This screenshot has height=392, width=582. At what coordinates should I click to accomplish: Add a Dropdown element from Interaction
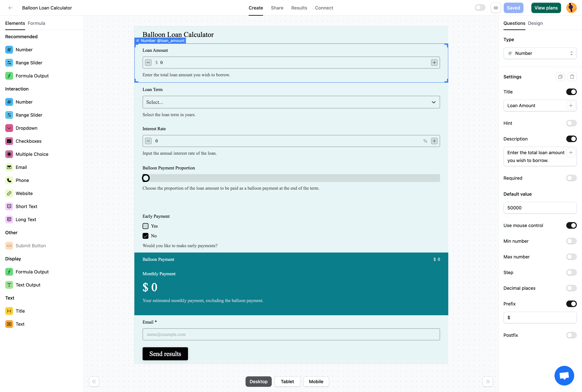coord(26,128)
